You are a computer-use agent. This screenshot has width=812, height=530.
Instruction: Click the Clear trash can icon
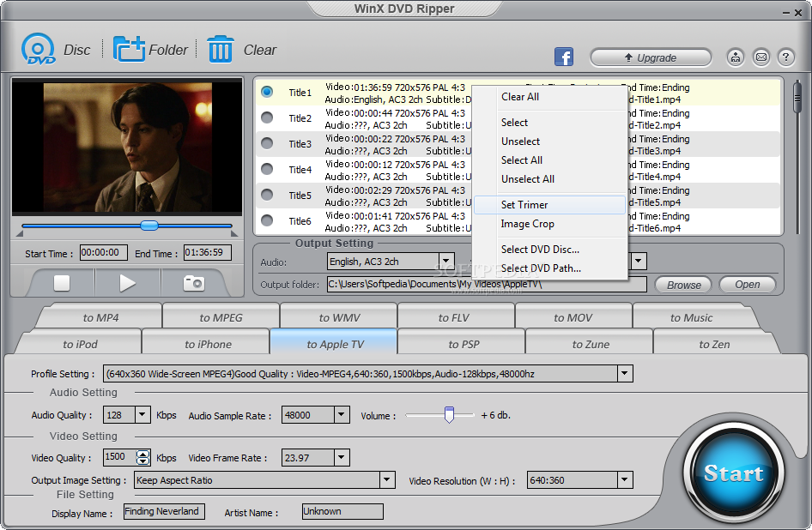(x=221, y=49)
